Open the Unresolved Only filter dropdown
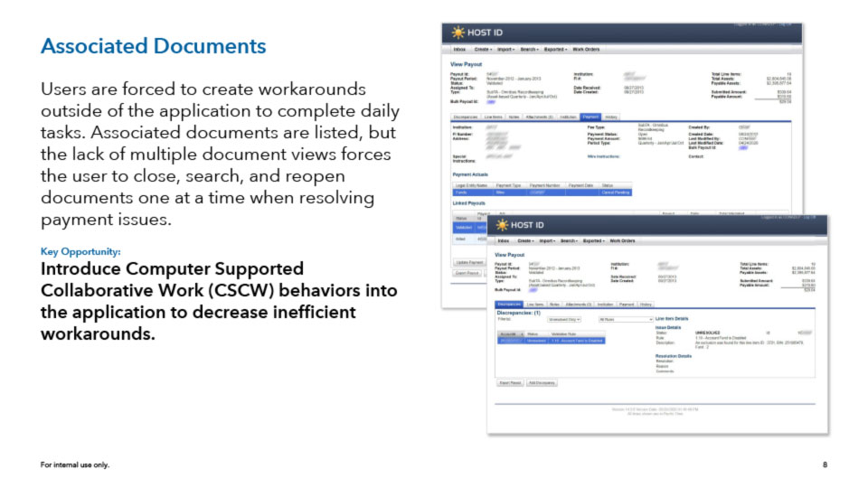This screenshot has width=868, height=488. [x=565, y=319]
